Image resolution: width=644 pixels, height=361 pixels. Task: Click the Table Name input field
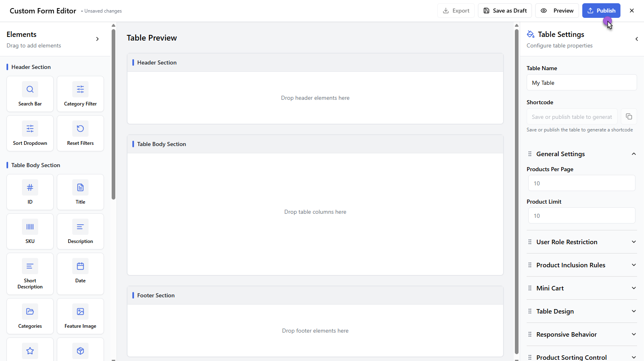click(581, 83)
